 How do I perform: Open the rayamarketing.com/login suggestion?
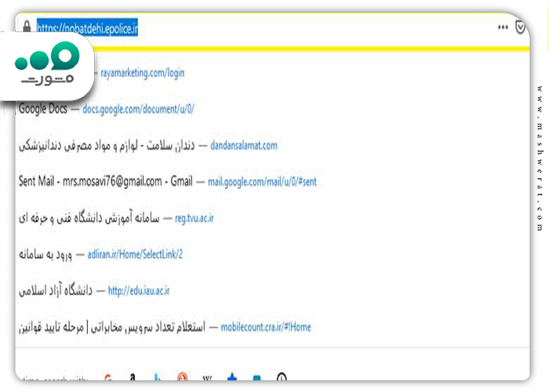click(x=142, y=73)
